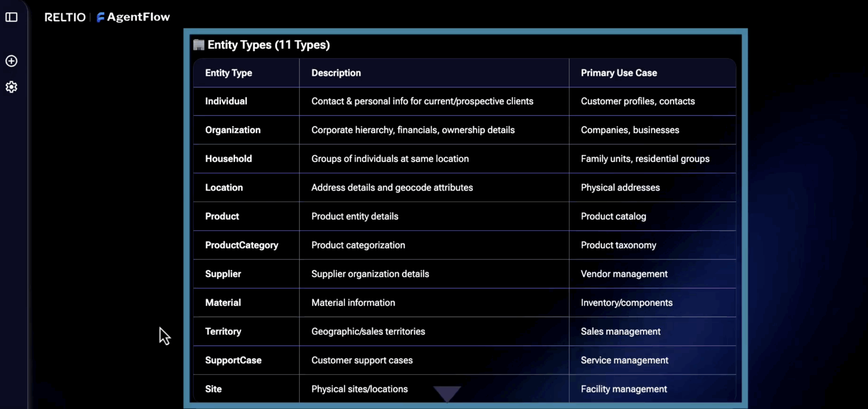Click the new chat plus icon
This screenshot has width=868, height=409.
pos(12,61)
